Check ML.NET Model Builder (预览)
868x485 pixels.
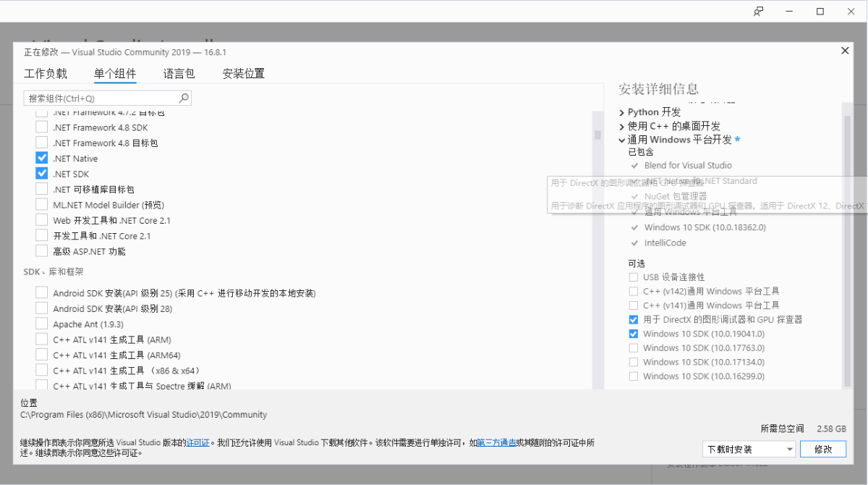(42, 205)
